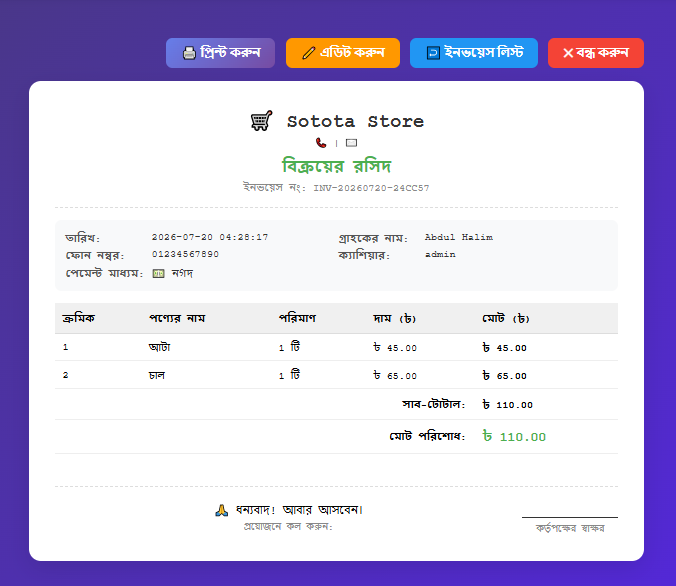
Task: Click the চাল product name cell
Action: coord(157,375)
